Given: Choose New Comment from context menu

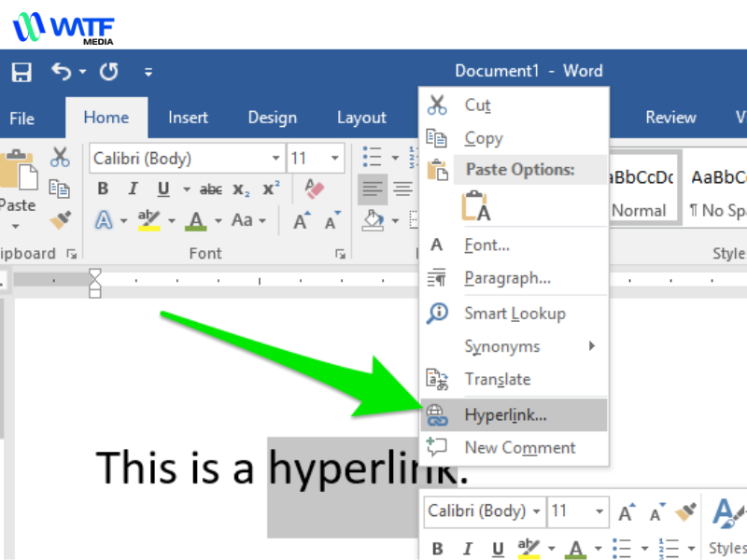Looking at the screenshot, I should 514,448.
